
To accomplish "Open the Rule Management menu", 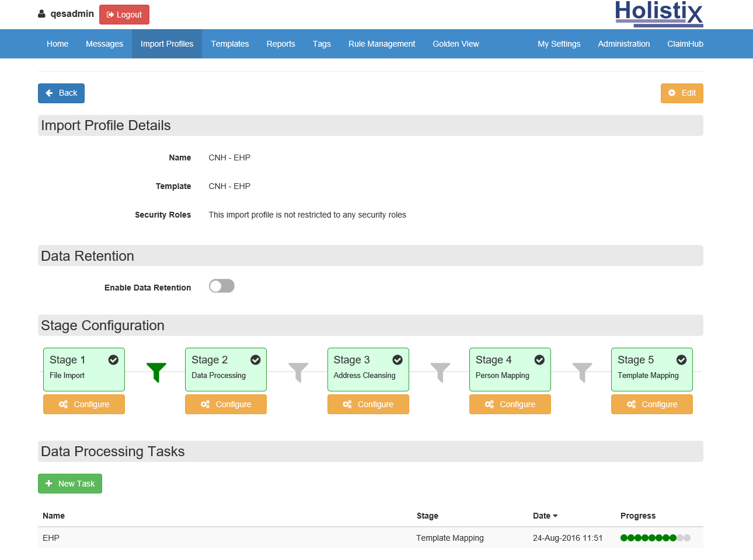I will tap(381, 44).
